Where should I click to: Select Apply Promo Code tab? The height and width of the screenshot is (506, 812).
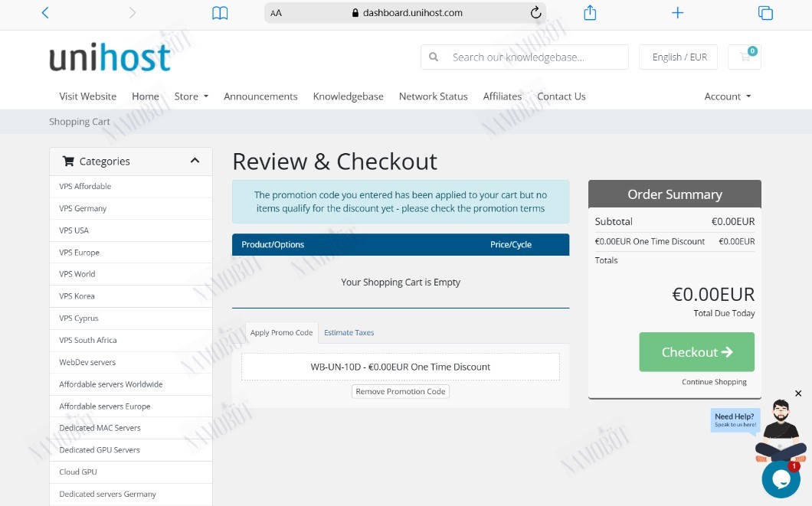click(x=281, y=333)
